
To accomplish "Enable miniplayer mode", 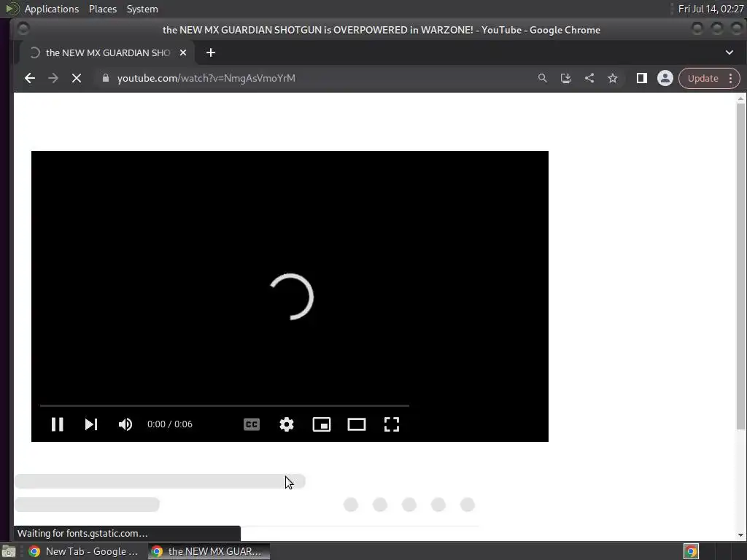I will (x=322, y=424).
